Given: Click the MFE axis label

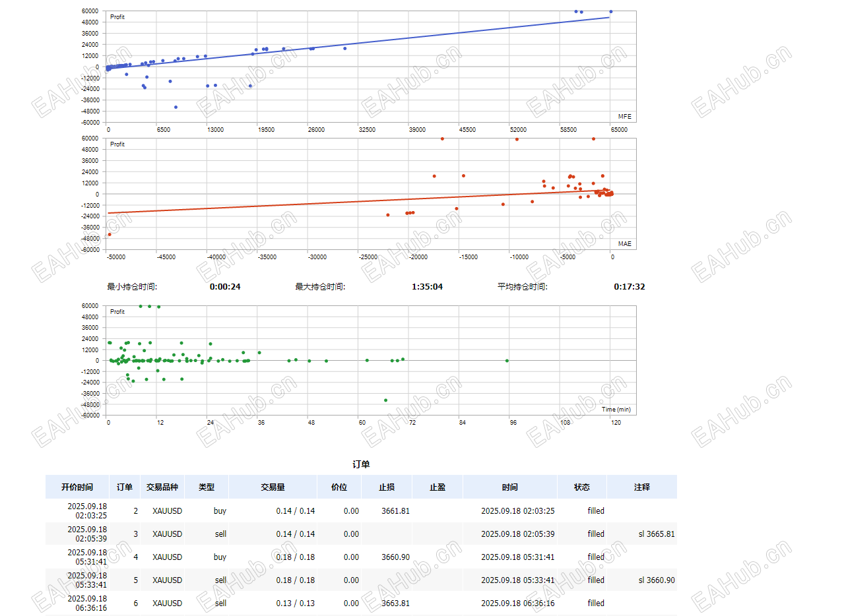Looking at the screenshot, I should [624, 117].
